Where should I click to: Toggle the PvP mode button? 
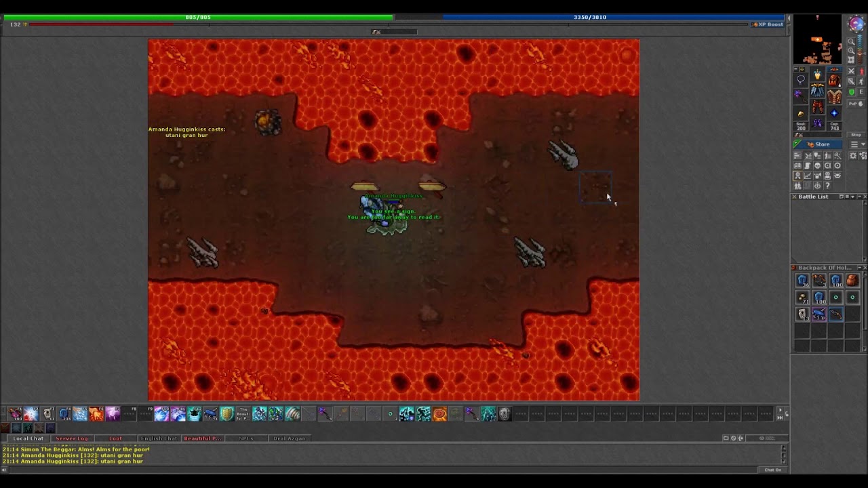tap(856, 104)
